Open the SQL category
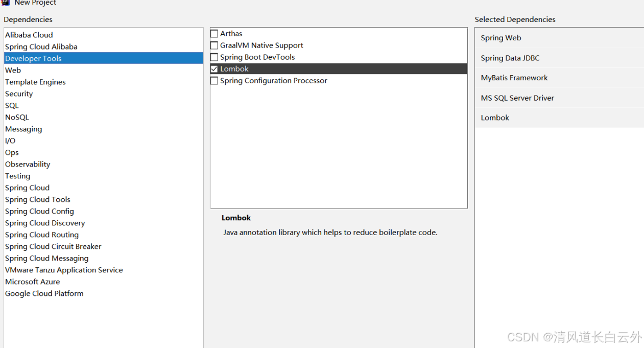The image size is (644, 348). (x=103, y=105)
